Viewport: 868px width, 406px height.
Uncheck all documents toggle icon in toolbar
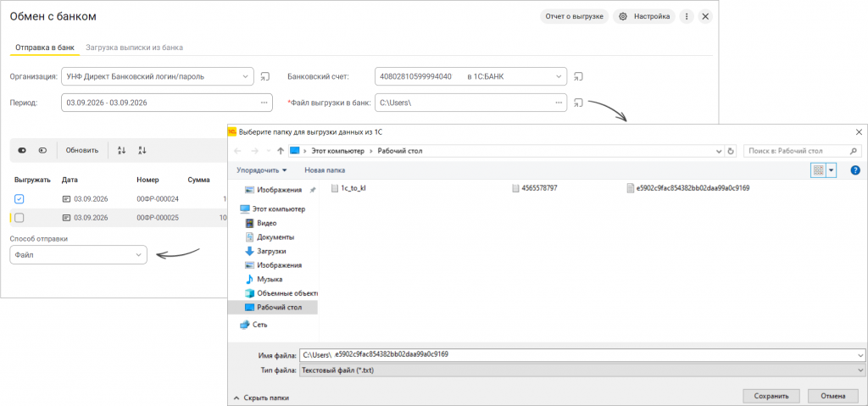(42, 150)
